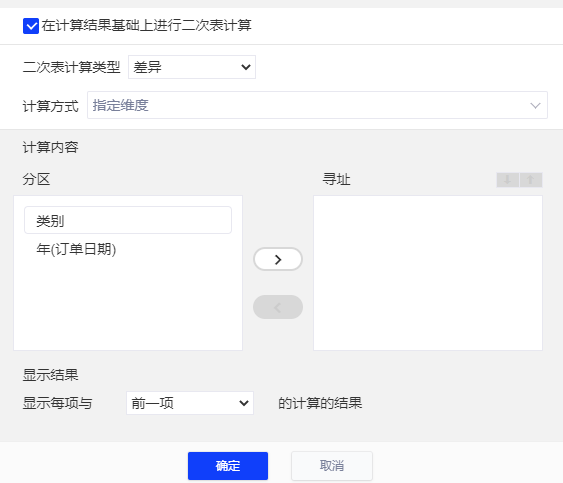The width and height of the screenshot is (563, 483).
Task: Expand the 指定维度 chevron in 计算方式
Action: point(535,106)
